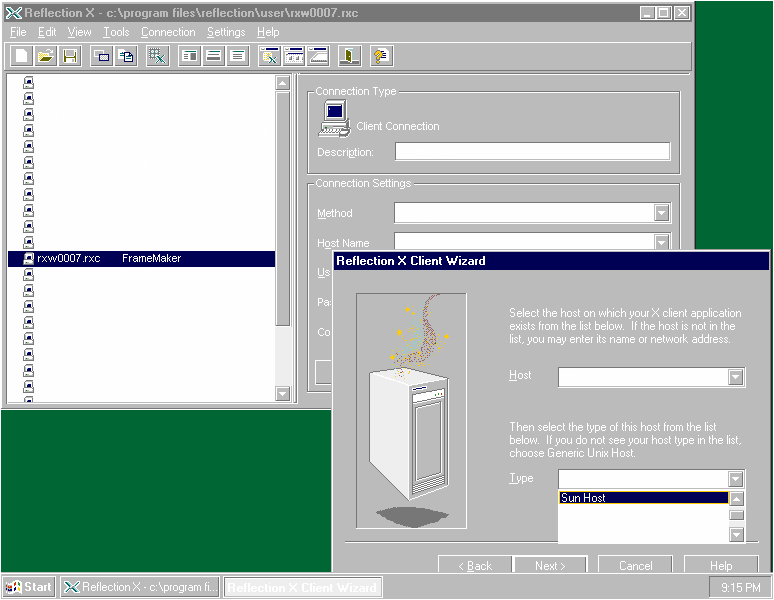This screenshot has height=600, width=774.
Task: Click the New file toolbar icon
Action: [21, 56]
